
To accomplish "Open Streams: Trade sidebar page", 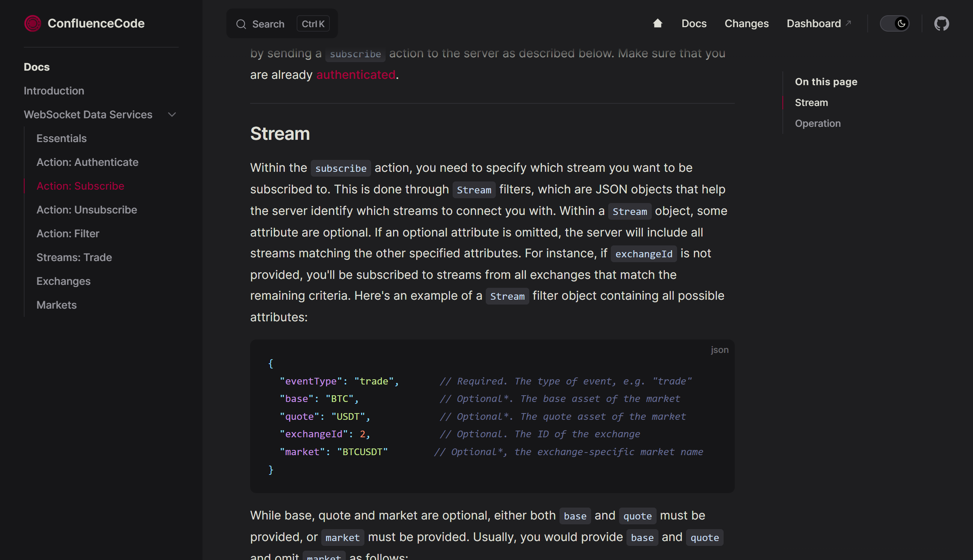I will [x=74, y=258].
